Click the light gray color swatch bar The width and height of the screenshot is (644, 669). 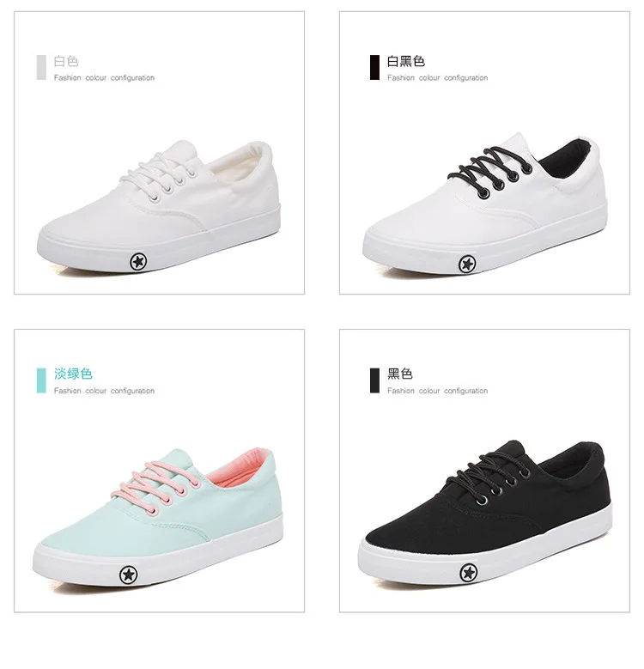click(41, 67)
